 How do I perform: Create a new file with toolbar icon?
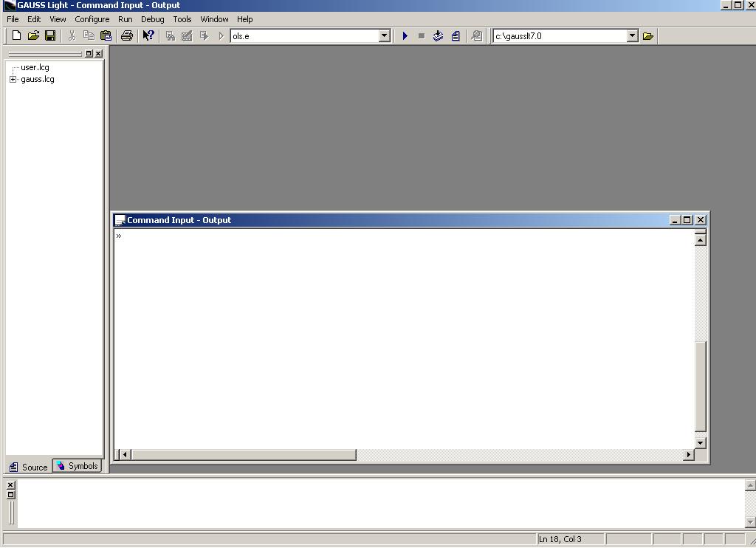(x=16, y=35)
